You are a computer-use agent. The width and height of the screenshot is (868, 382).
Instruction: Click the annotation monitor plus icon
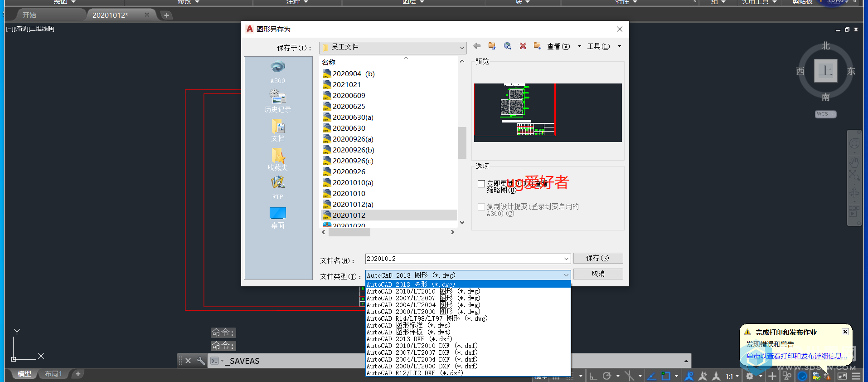tap(772, 376)
